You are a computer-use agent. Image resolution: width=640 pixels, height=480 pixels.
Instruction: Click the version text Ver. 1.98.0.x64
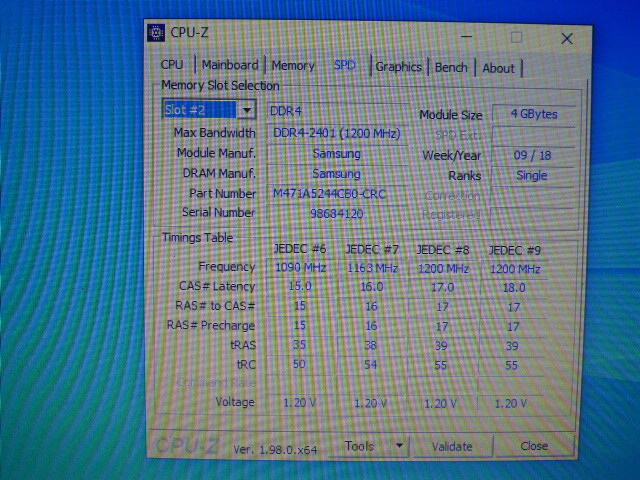pyautogui.click(x=275, y=449)
